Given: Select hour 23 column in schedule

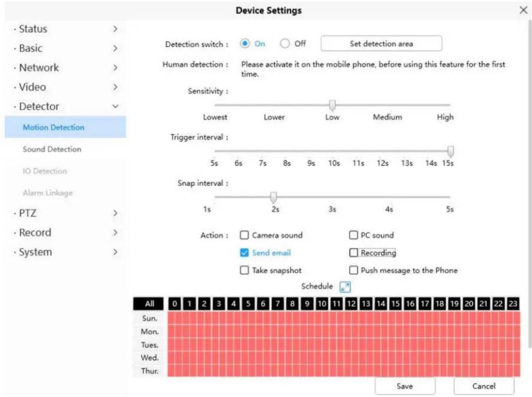Looking at the screenshot, I should [x=513, y=304].
